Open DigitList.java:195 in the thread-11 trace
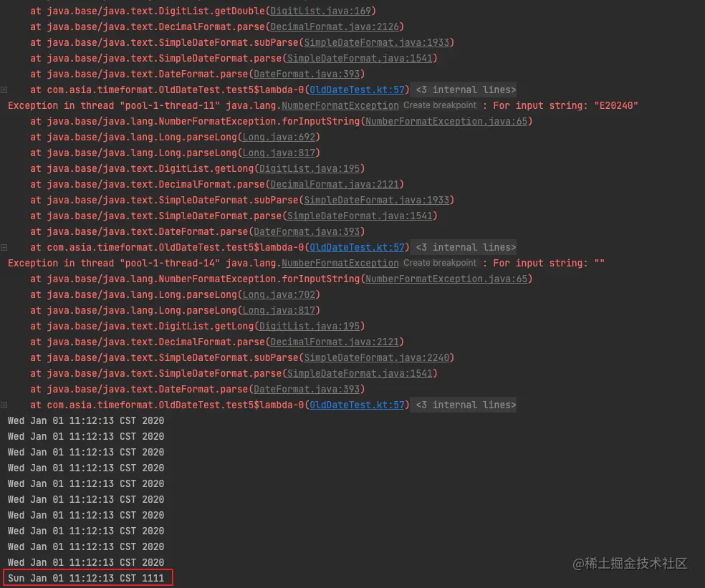The width and height of the screenshot is (705, 588). coord(310,168)
